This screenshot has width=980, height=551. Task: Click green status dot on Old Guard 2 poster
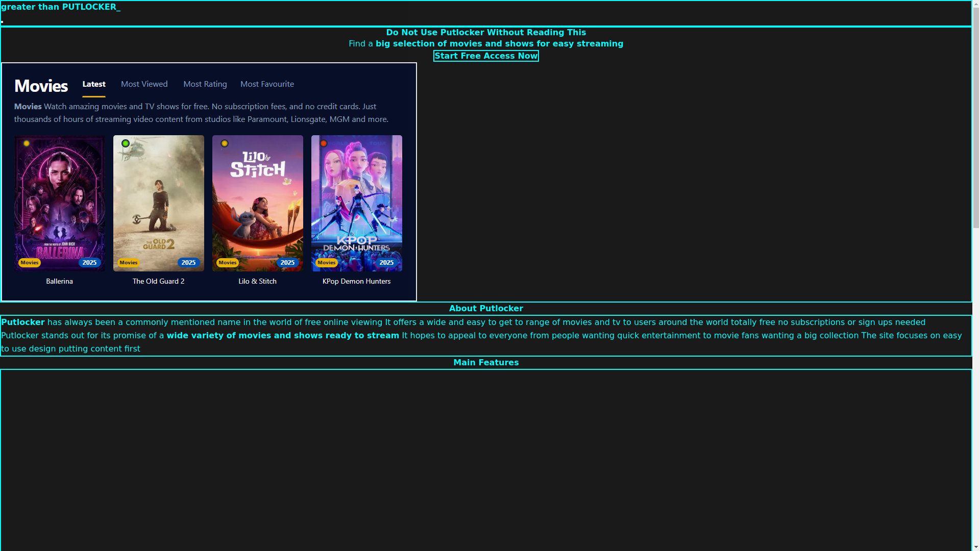tap(126, 143)
